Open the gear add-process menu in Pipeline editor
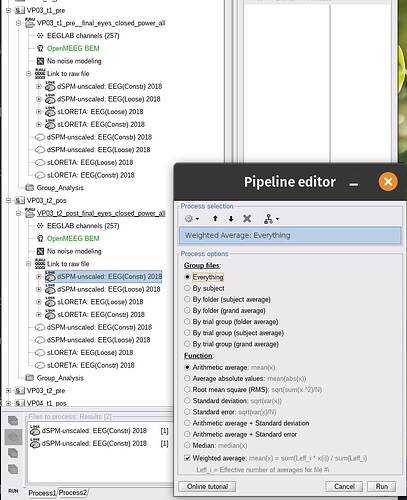Image resolution: width=407 pixels, height=500 pixels. click(192, 219)
